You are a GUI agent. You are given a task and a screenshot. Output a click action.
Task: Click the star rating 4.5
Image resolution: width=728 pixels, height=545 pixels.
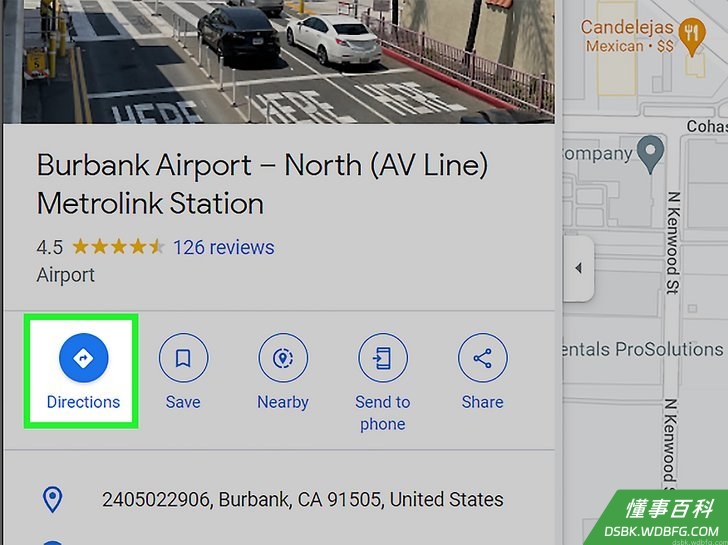tap(100, 247)
